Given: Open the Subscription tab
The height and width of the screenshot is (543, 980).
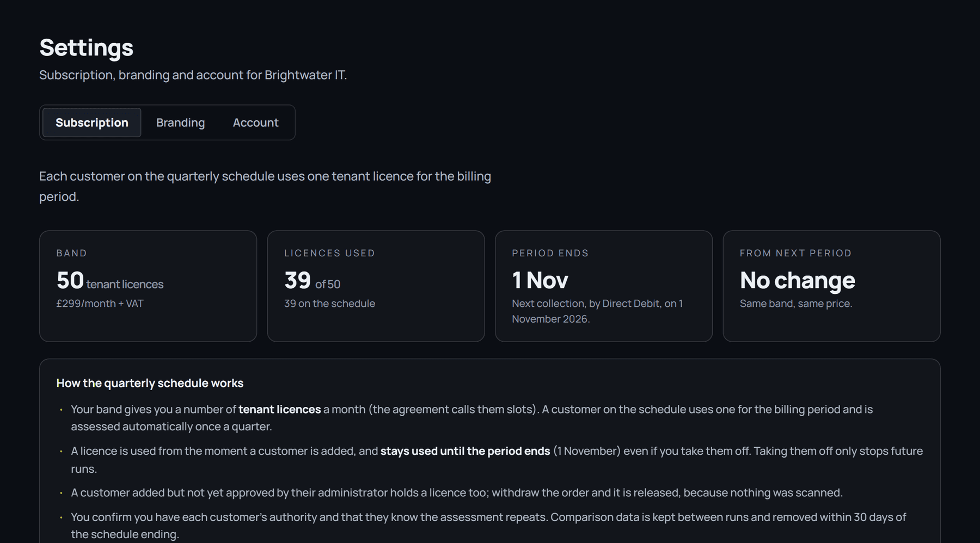Looking at the screenshot, I should [91, 122].
